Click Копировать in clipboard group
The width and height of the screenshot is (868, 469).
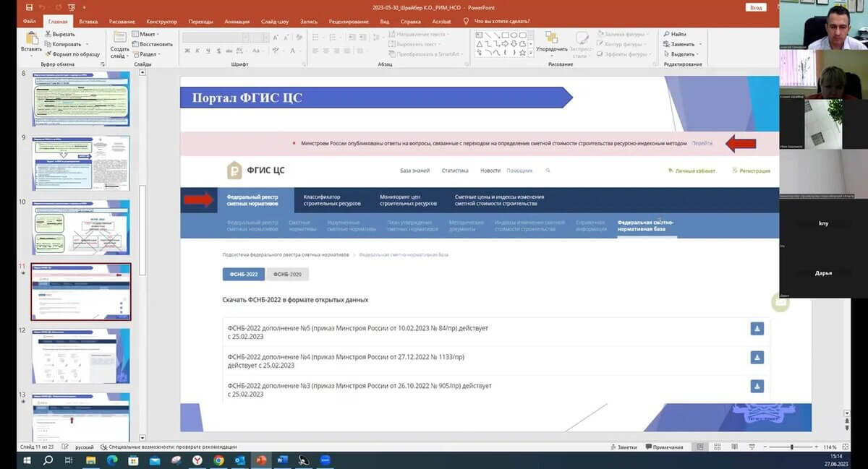tap(66, 44)
